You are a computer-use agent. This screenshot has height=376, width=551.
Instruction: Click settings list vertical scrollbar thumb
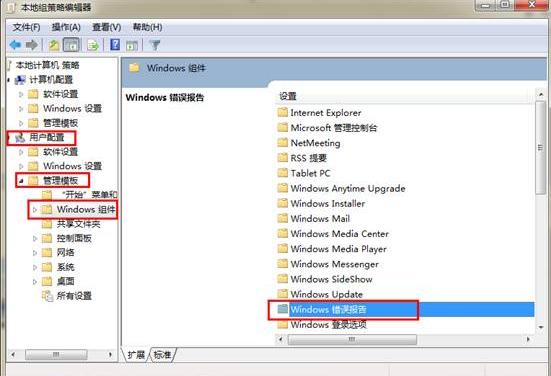coord(540,148)
